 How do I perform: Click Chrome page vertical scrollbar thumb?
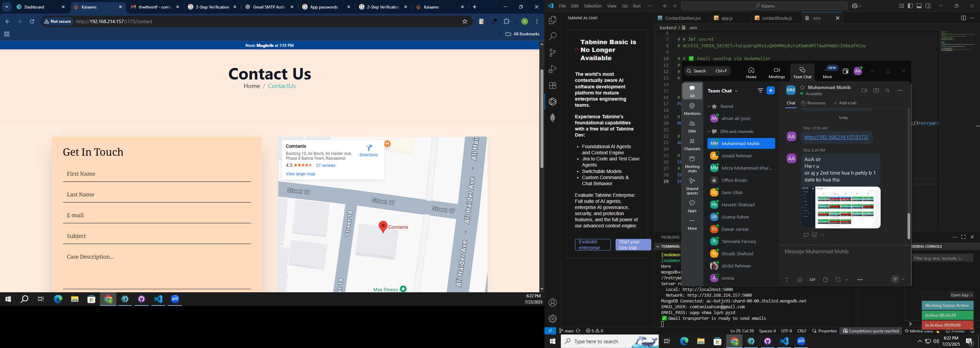click(x=541, y=119)
